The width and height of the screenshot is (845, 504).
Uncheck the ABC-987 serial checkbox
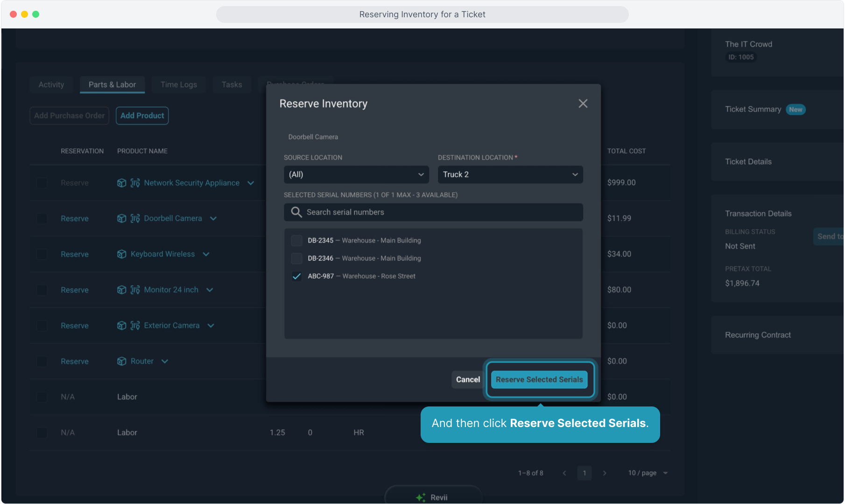click(x=296, y=276)
